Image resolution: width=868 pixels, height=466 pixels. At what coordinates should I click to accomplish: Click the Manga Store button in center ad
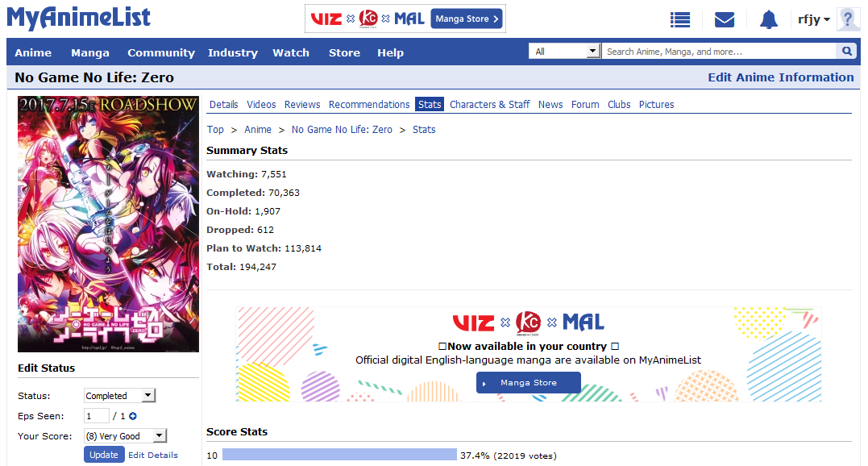click(x=528, y=382)
